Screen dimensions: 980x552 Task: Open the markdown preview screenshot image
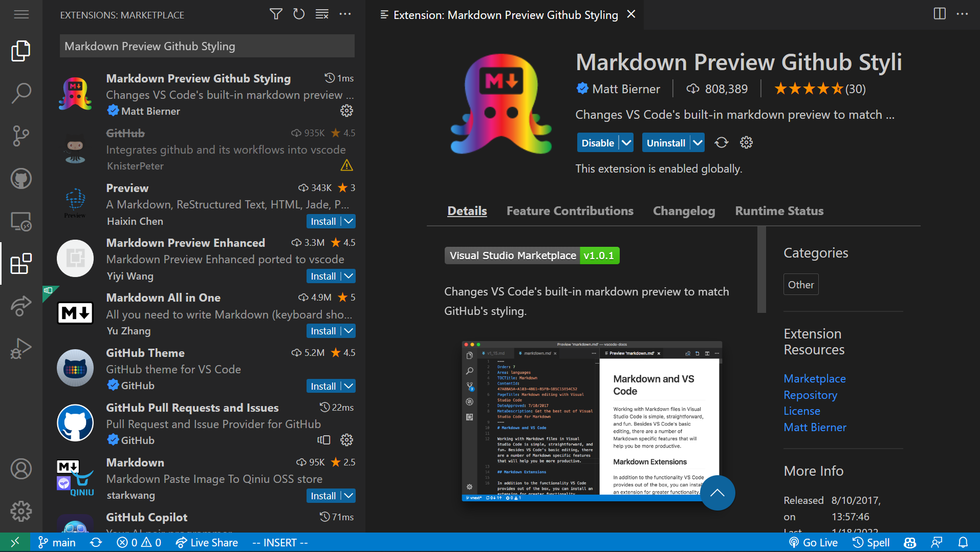(x=592, y=421)
